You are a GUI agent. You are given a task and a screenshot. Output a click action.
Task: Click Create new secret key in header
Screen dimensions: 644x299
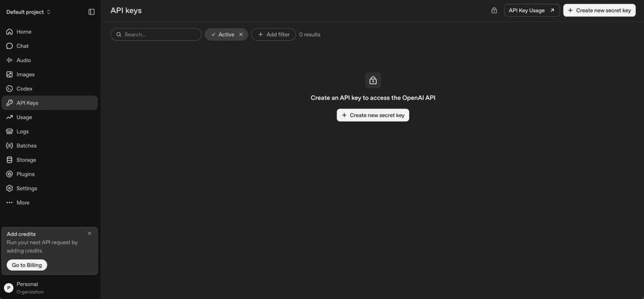(599, 11)
